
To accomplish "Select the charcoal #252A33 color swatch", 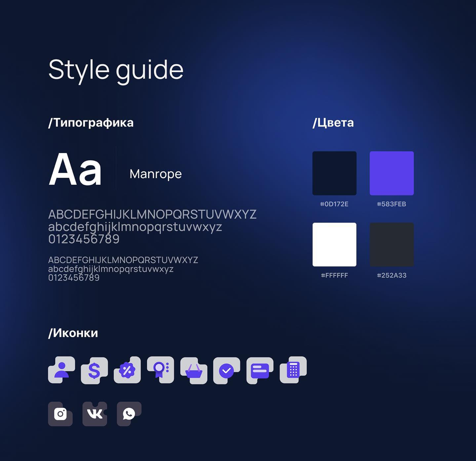I will coord(392,244).
